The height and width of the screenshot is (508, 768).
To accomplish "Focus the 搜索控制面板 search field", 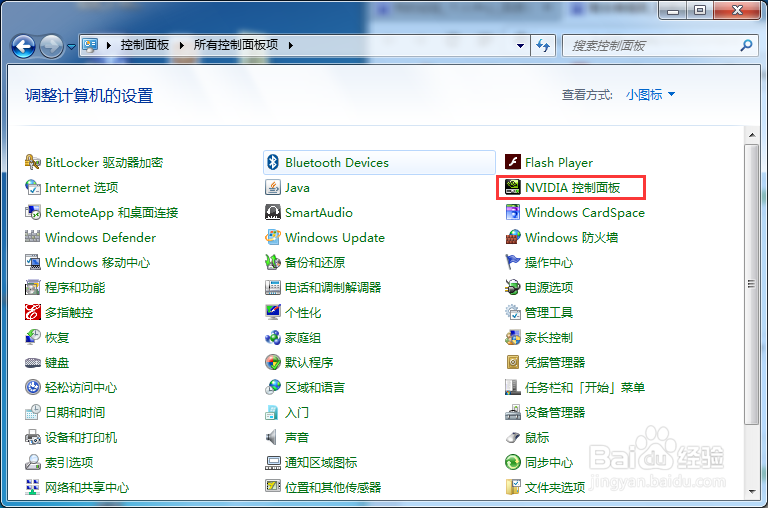I will [660, 46].
